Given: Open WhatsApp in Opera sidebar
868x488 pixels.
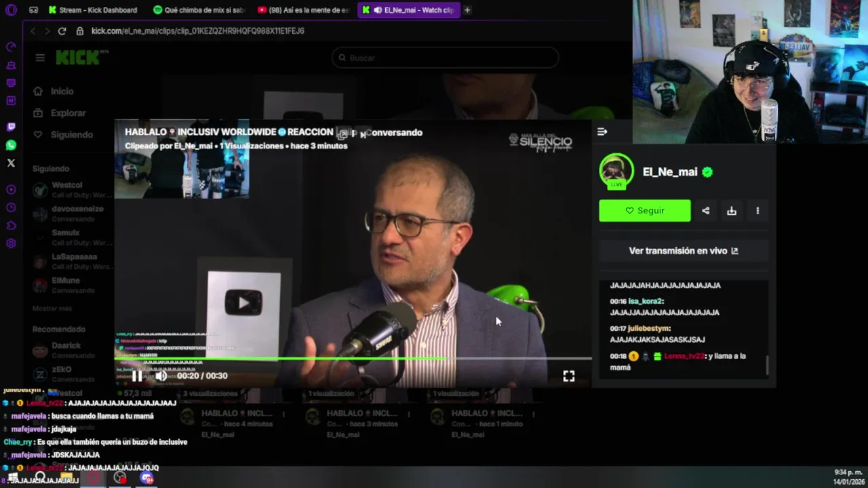Looking at the screenshot, I should tap(11, 145).
